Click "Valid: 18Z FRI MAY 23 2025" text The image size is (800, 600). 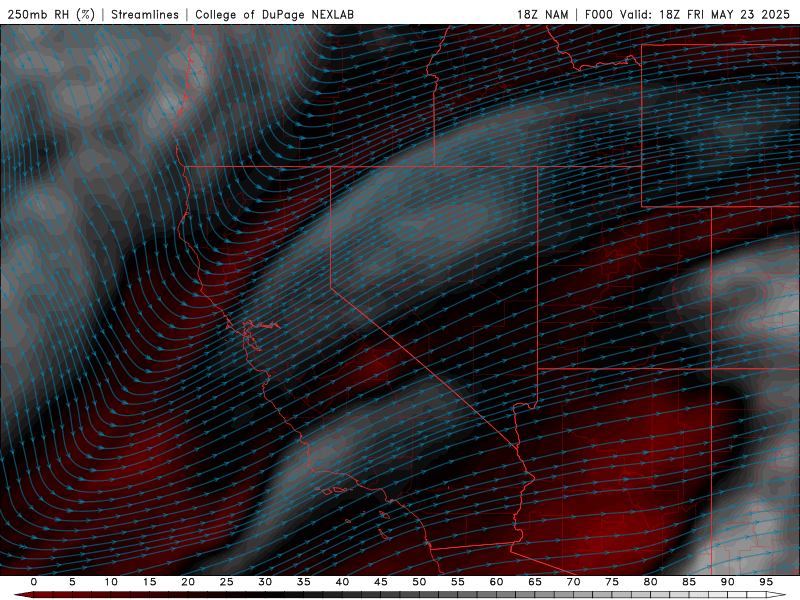[x=705, y=14]
